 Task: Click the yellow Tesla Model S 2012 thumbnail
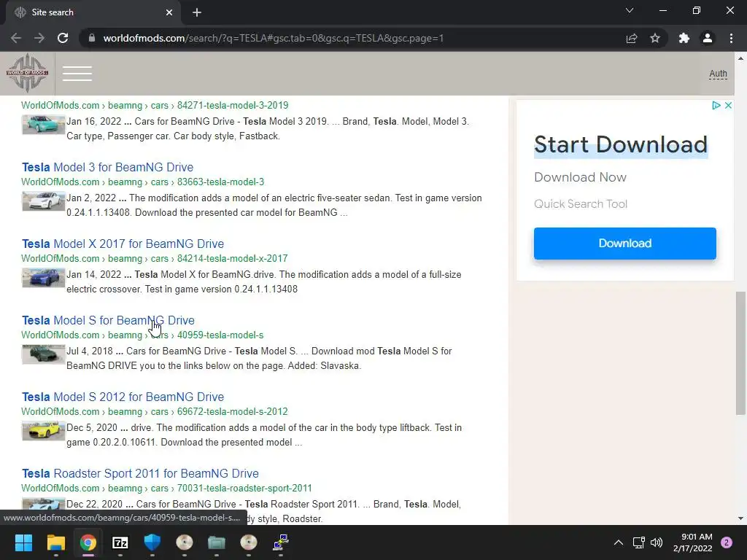pyautogui.click(x=43, y=431)
